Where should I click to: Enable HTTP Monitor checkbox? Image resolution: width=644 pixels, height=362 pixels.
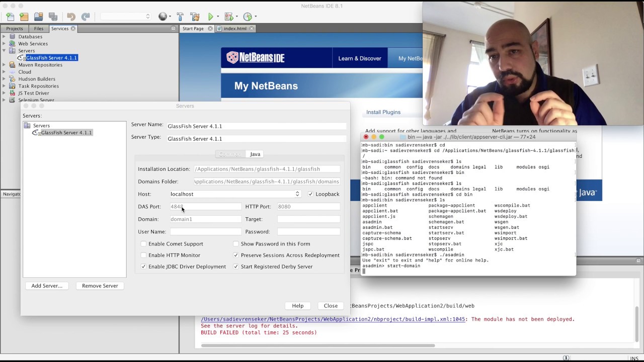[x=143, y=255]
